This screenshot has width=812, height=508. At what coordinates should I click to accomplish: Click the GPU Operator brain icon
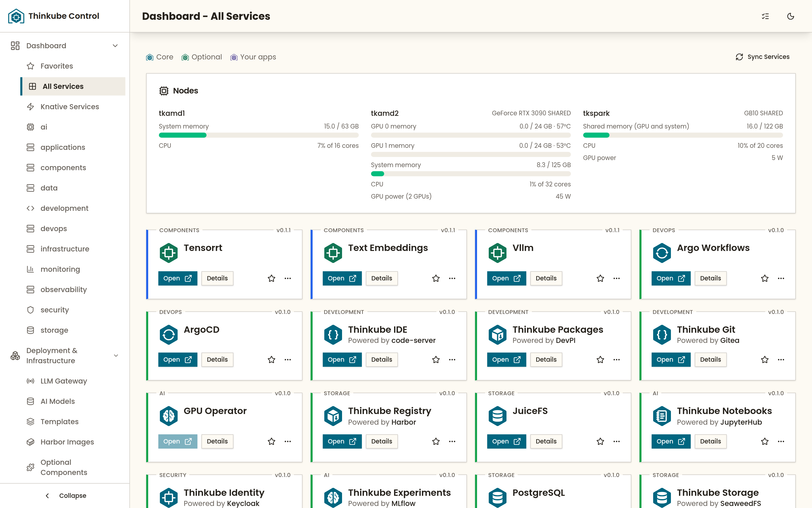168,416
